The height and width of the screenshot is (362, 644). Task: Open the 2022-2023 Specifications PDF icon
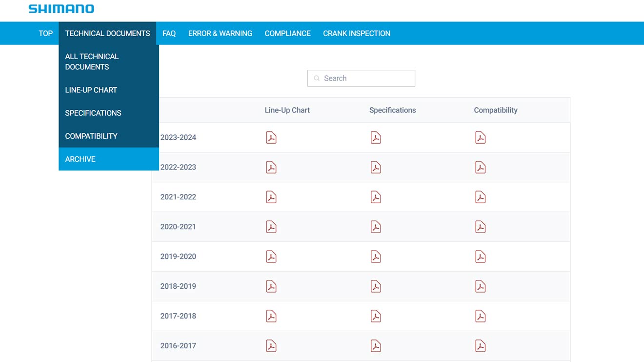tap(376, 168)
